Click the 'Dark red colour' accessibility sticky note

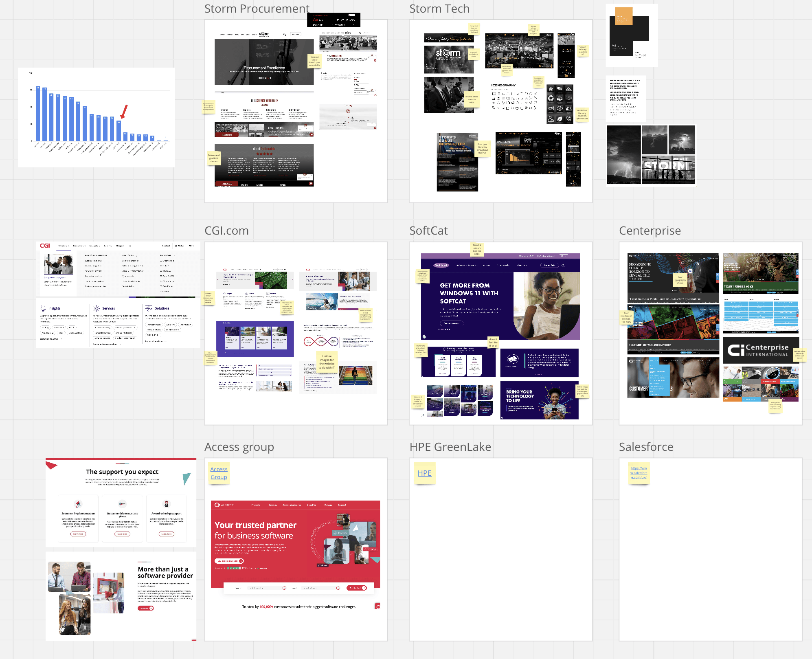[314, 61]
